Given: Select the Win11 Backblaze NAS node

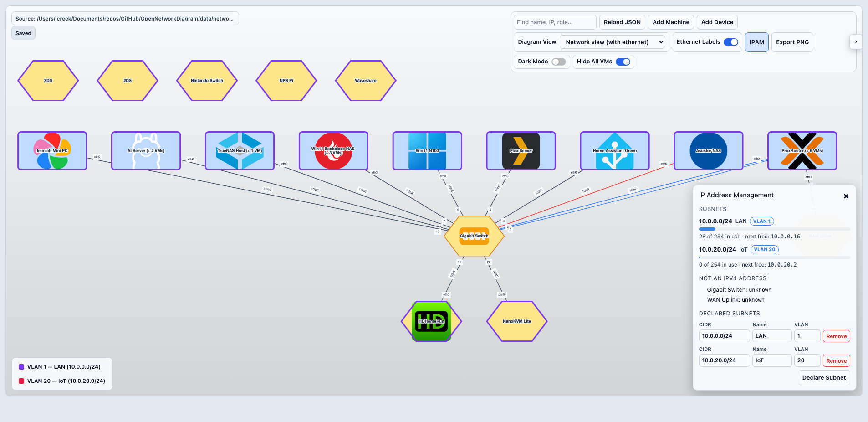Looking at the screenshot, I should click(x=333, y=151).
